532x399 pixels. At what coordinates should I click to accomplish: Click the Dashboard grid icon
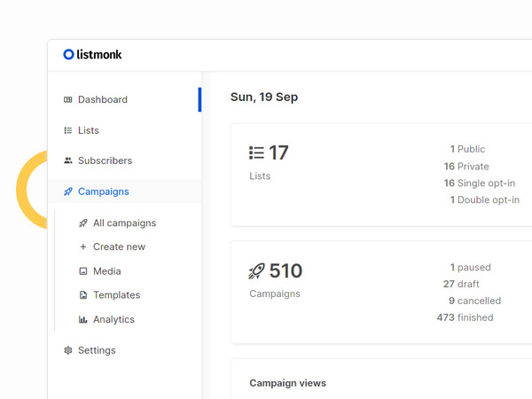68,100
